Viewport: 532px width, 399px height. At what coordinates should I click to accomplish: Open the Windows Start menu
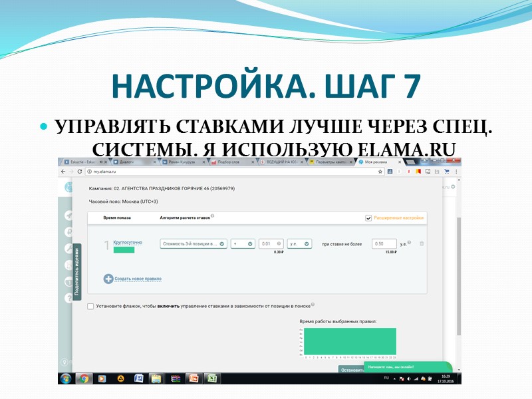[x=65, y=378]
